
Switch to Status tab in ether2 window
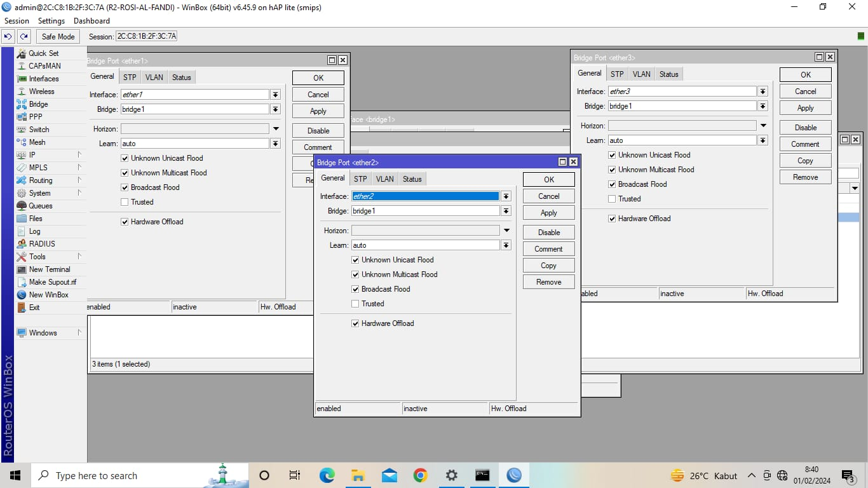click(x=412, y=179)
